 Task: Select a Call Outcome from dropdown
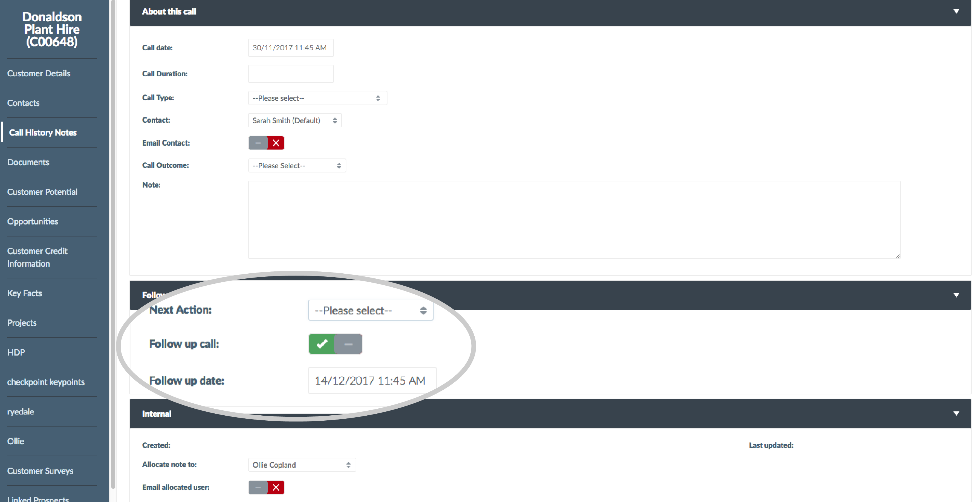296,166
